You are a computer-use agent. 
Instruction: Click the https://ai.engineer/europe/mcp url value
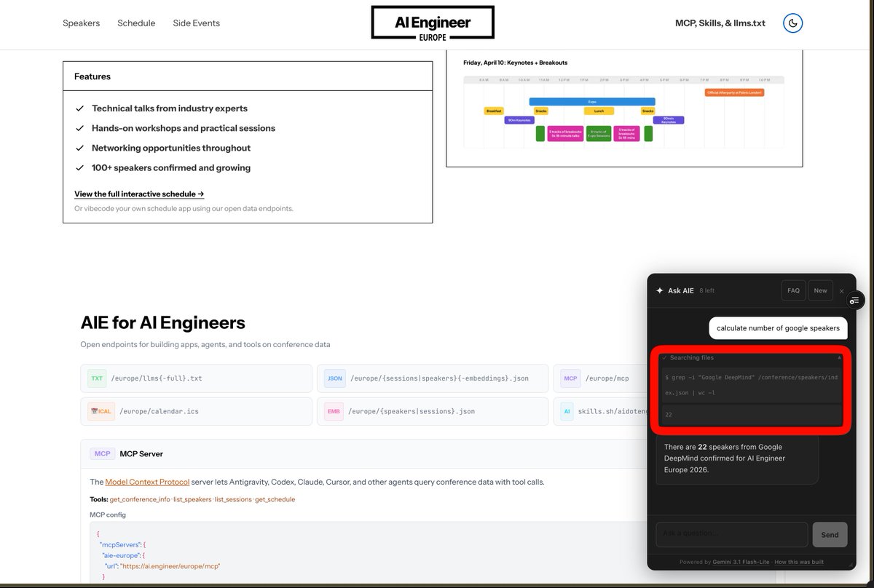[x=170, y=565]
